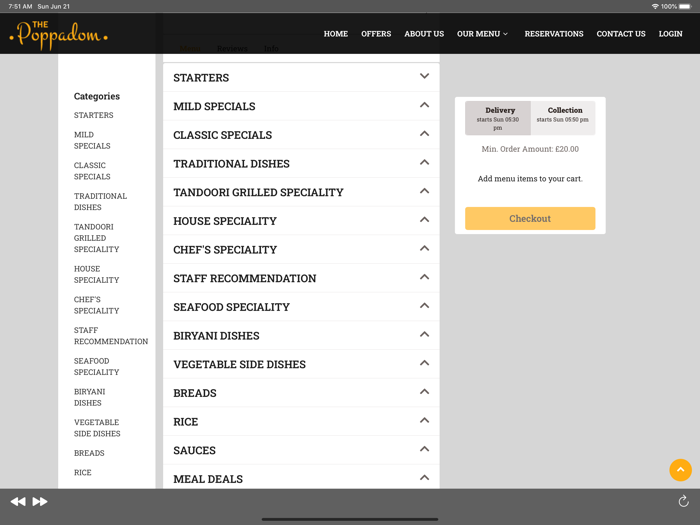The image size is (700, 525).
Task: Open Contact Us in navigation
Action: pos(620,34)
